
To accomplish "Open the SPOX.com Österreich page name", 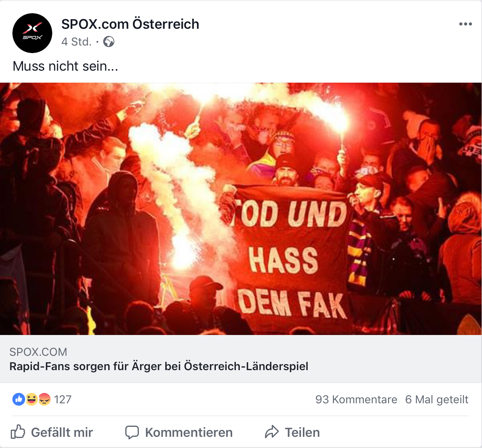I will point(130,24).
